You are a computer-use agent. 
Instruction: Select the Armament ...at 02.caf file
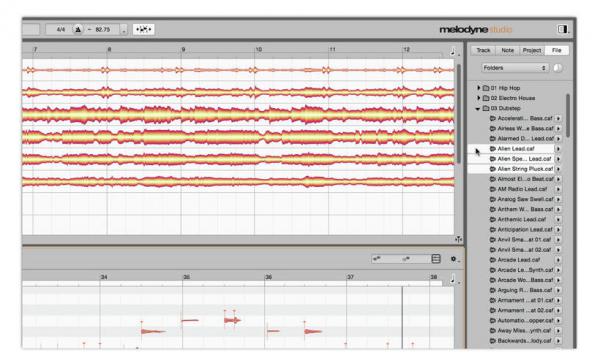(525, 310)
